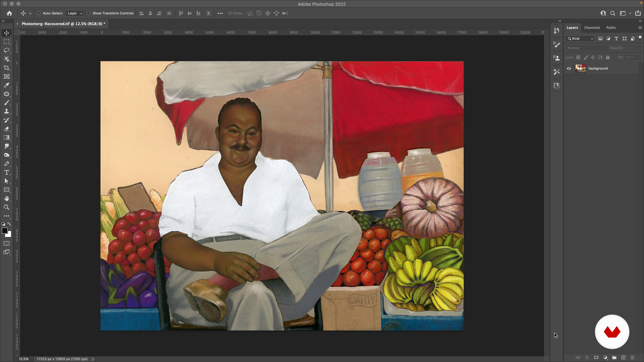Open the Auto-Select Layer dropdown

pos(74,13)
